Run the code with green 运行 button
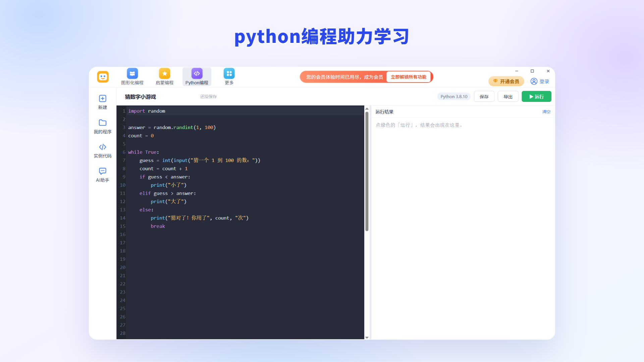The image size is (644, 362). pos(536,97)
